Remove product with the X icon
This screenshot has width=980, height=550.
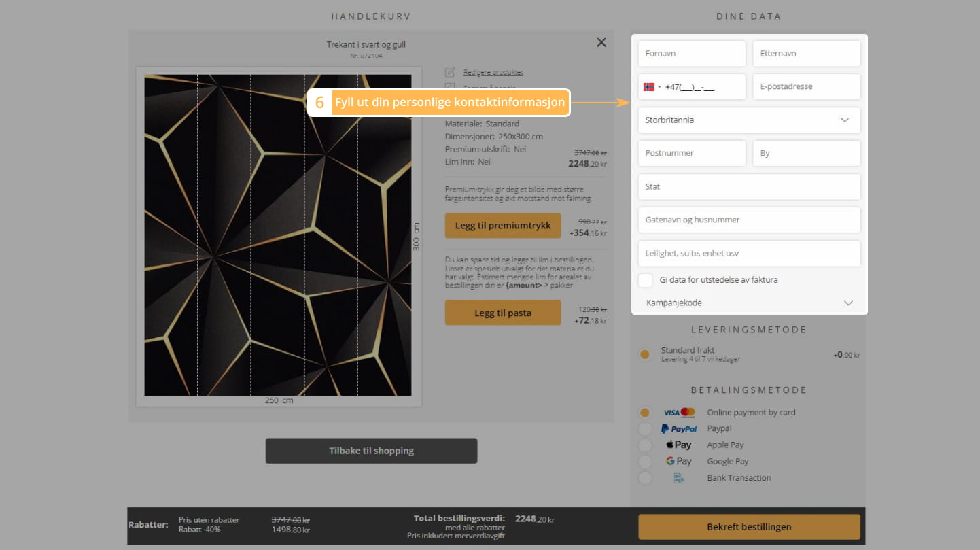(601, 42)
